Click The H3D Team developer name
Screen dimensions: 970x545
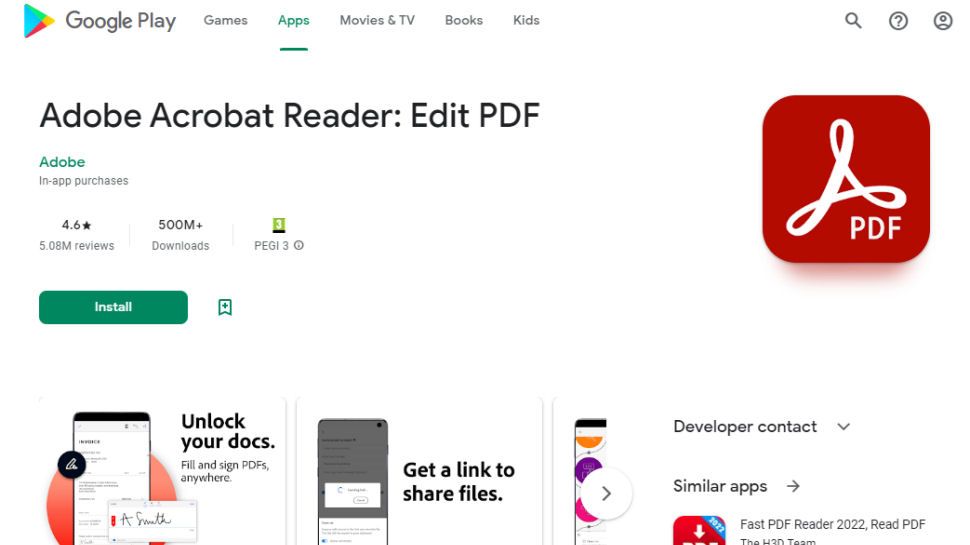pos(778,541)
